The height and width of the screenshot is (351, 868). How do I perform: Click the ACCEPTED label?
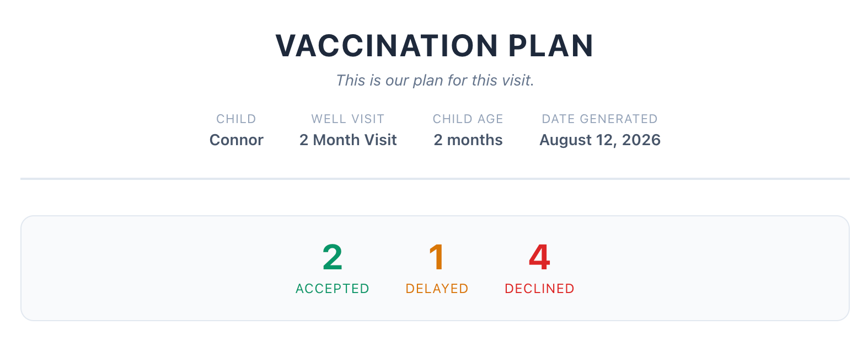(x=333, y=289)
